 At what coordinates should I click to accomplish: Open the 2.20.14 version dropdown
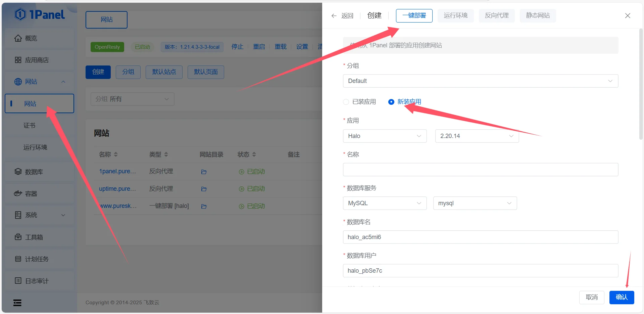tap(477, 136)
